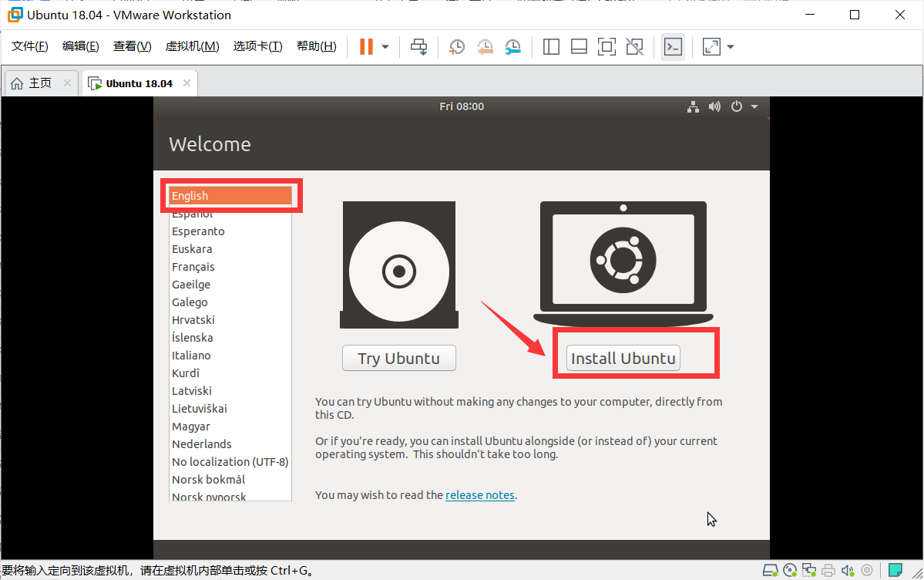Select Français language
The image size is (924, 580).
(230, 267)
